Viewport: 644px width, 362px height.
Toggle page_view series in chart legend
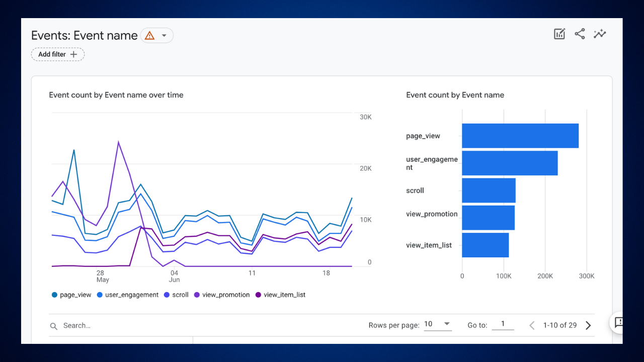tap(71, 295)
